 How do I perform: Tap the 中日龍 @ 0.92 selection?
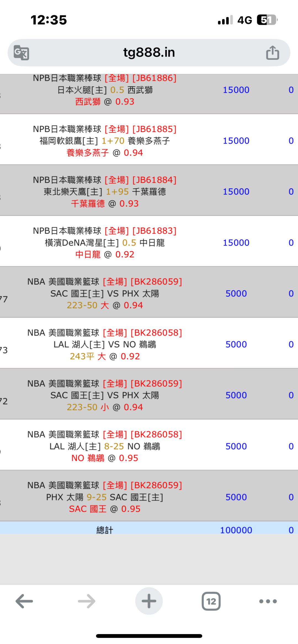pyautogui.click(x=105, y=254)
